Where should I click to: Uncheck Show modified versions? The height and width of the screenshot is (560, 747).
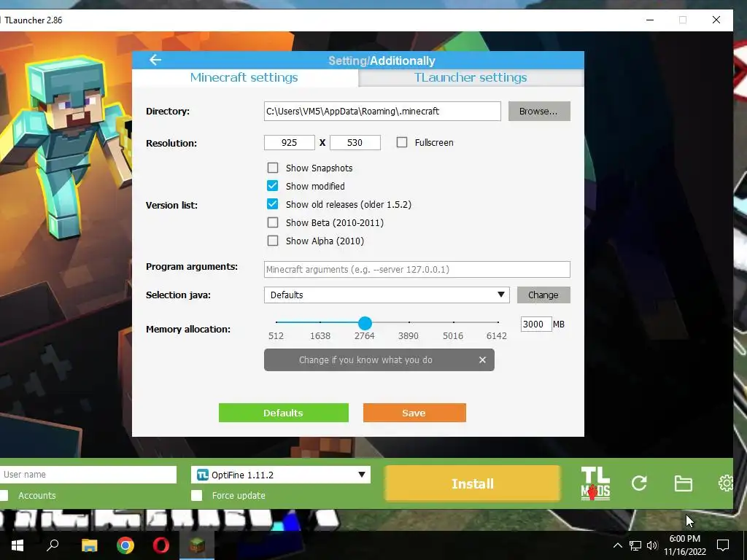[273, 186]
